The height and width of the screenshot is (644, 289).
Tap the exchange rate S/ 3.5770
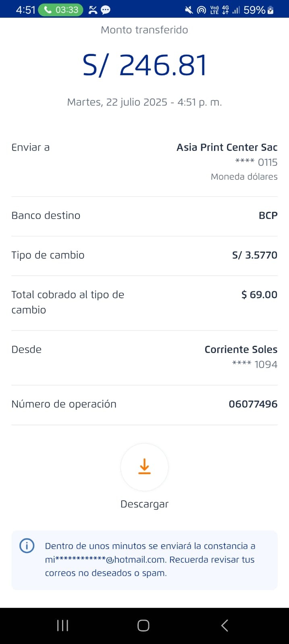pyautogui.click(x=254, y=255)
